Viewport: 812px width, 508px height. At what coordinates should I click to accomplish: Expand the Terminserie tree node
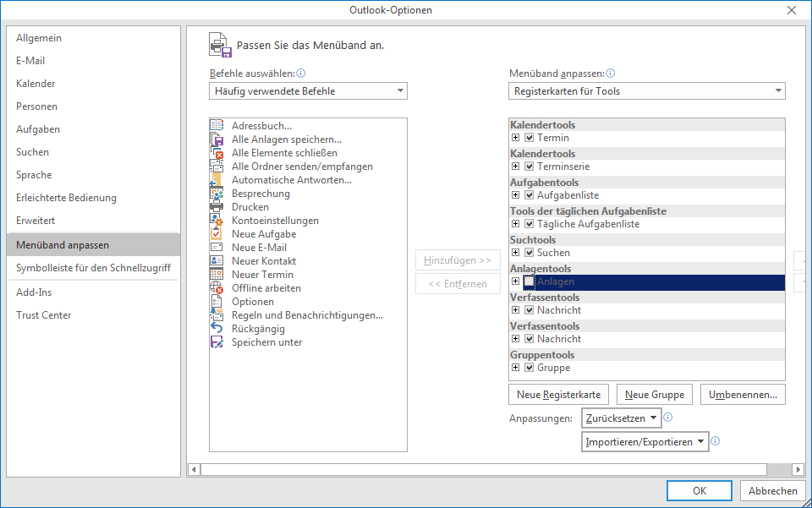pyautogui.click(x=516, y=167)
